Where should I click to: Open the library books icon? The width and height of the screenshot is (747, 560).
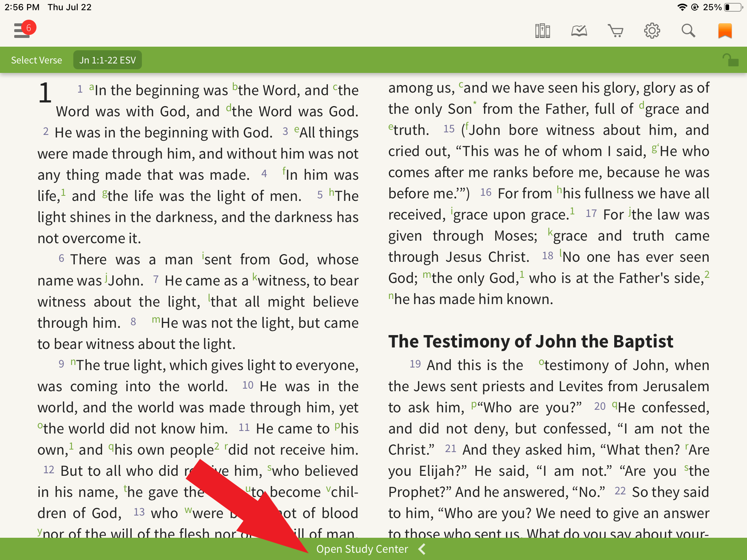pos(542,31)
